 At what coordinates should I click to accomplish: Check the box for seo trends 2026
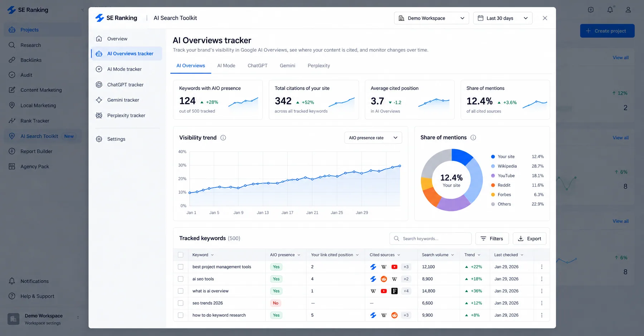(x=181, y=303)
